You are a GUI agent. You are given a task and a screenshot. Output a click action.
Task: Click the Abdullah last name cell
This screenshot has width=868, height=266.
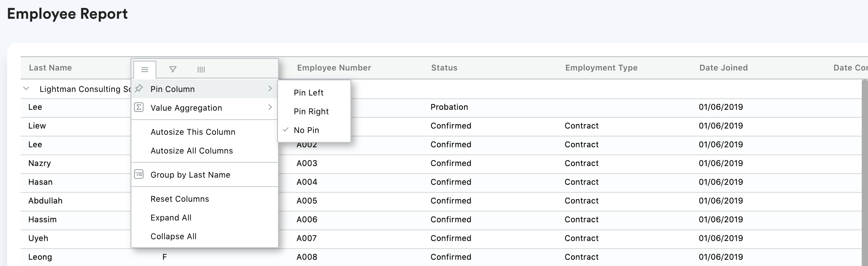pyautogui.click(x=45, y=201)
